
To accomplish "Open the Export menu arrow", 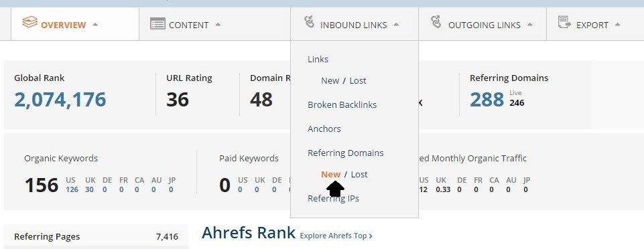I will point(617,25).
